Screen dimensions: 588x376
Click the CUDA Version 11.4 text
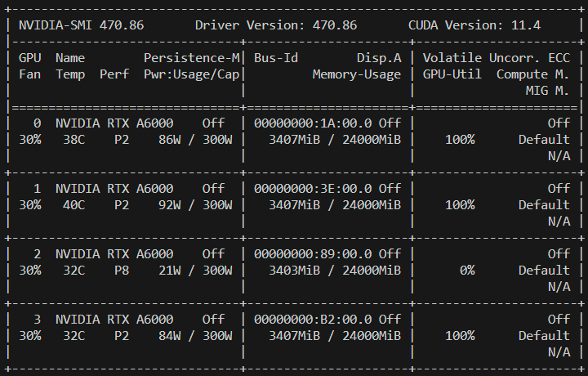coord(474,25)
